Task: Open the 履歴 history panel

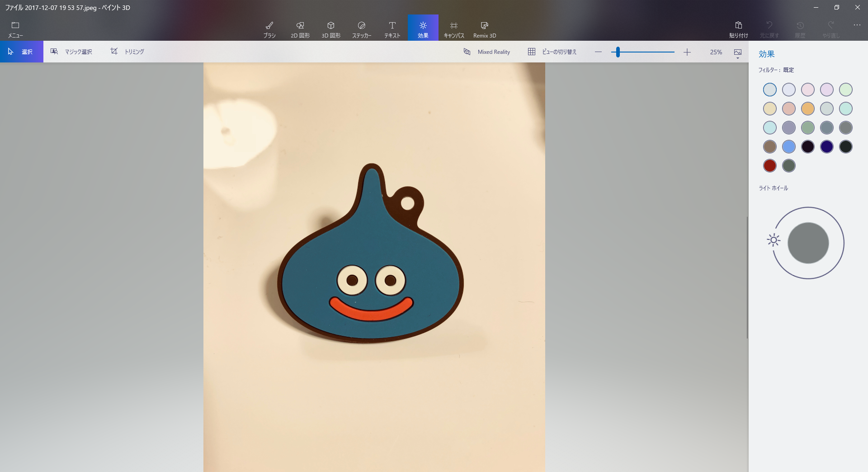Action: pos(800,29)
